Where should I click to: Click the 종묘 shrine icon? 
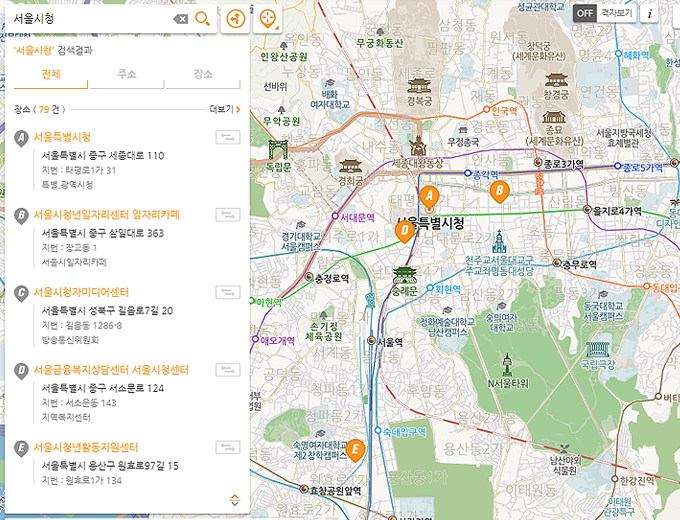[x=554, y=118]
